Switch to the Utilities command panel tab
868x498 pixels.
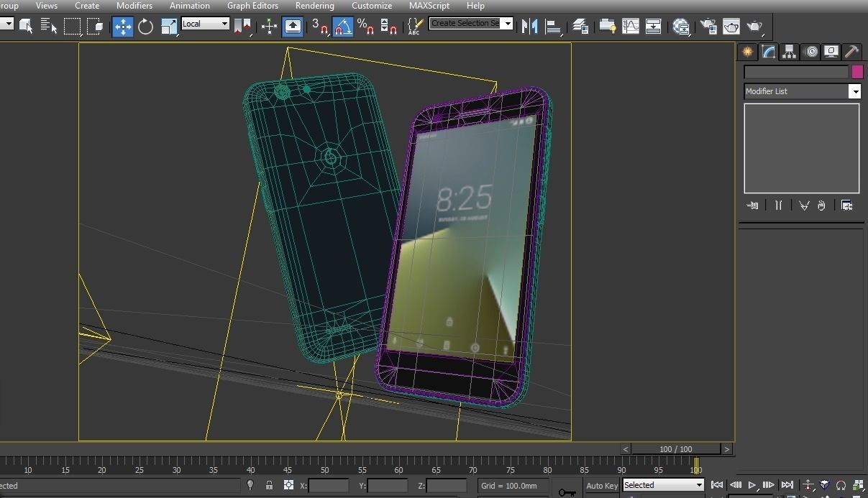tap(852, 52)
